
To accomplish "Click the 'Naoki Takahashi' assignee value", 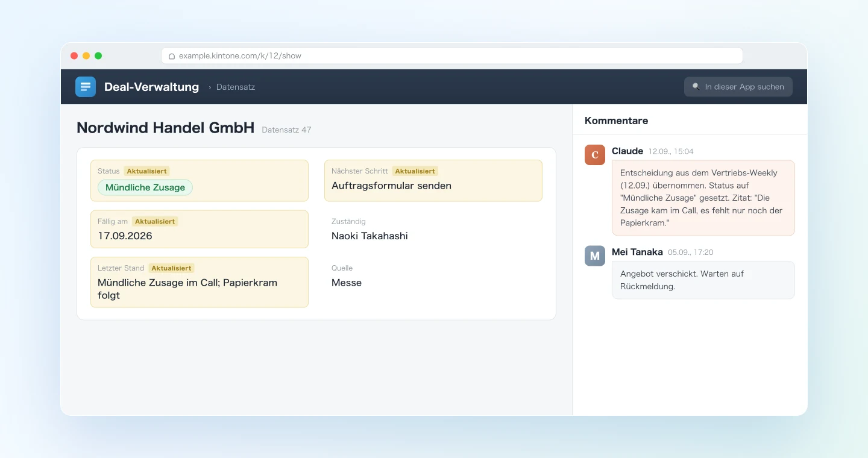I will pos(370,236).
